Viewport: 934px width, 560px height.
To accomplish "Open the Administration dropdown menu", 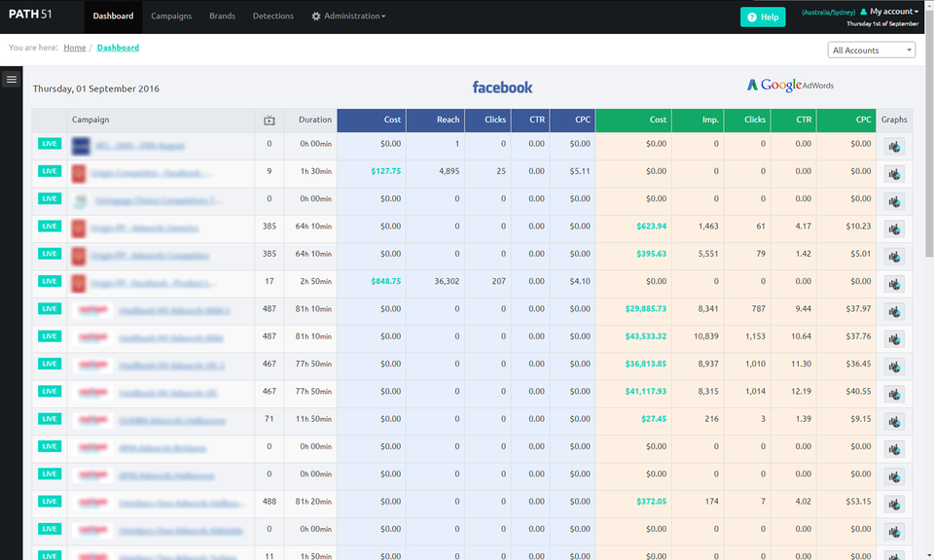I will click(348, 16).
